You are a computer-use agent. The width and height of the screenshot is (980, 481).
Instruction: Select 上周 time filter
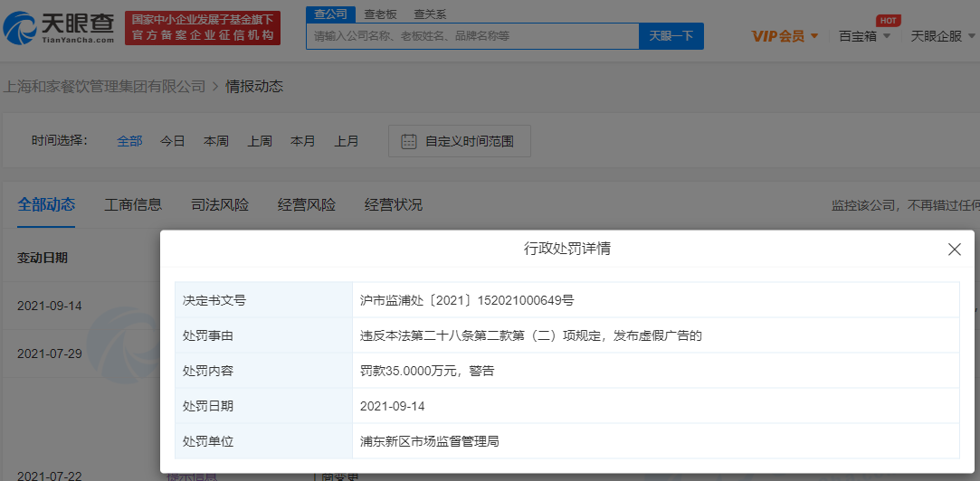point(260,141)
